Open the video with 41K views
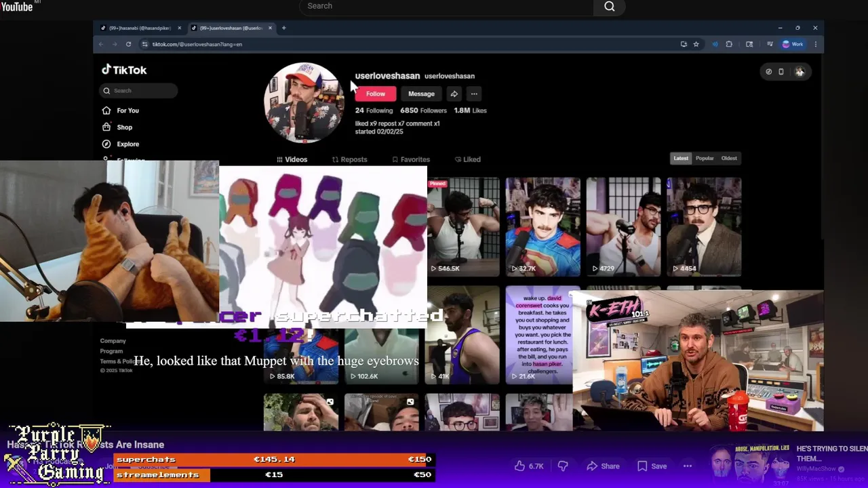This screenshot has width=868, height=488. tap(462, 335)
